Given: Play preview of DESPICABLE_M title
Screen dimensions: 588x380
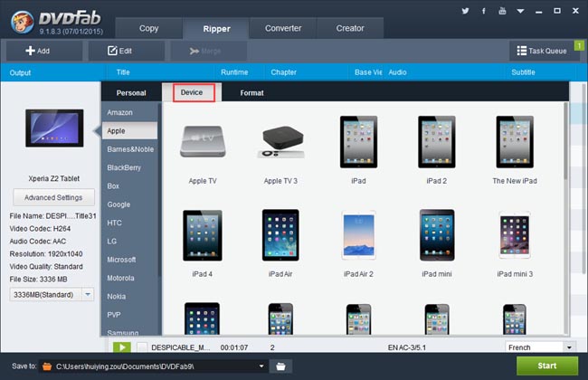Looking at the screenshot, I should 122,347.
